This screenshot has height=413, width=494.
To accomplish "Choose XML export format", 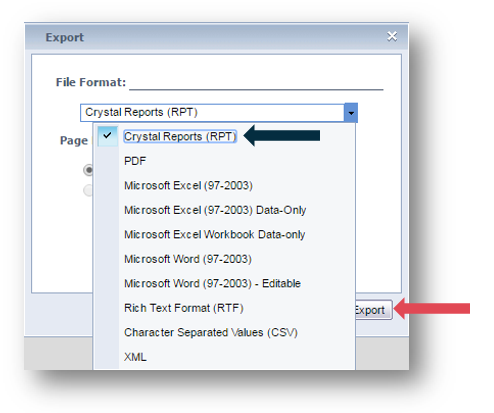I will pyautogui.click(x=135, y=357).
